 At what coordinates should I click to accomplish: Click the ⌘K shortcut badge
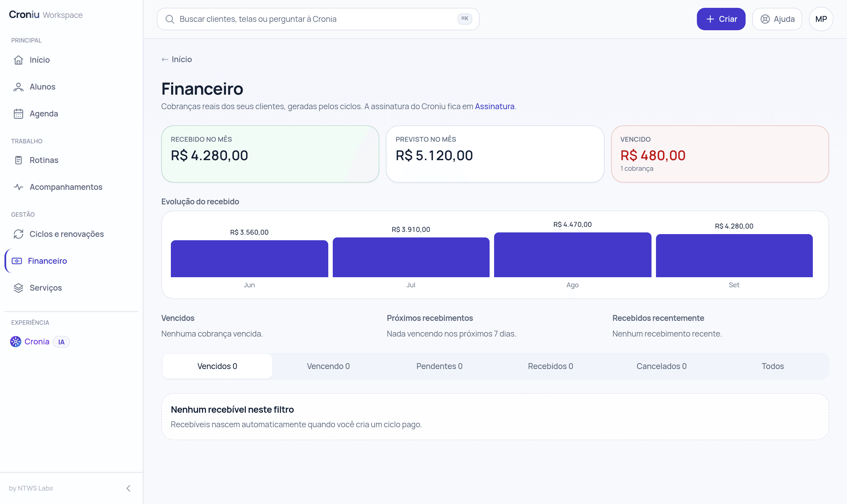coord(465,19)
